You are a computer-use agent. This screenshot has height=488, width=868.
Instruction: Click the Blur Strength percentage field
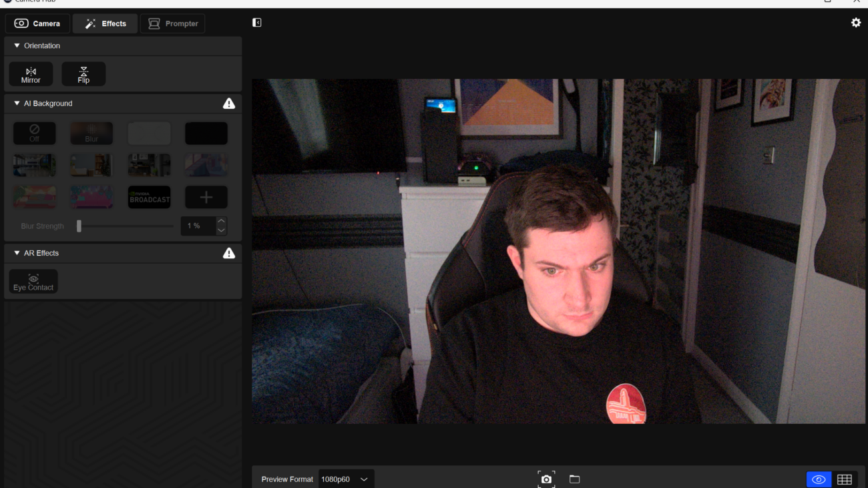tap(198, 226)
